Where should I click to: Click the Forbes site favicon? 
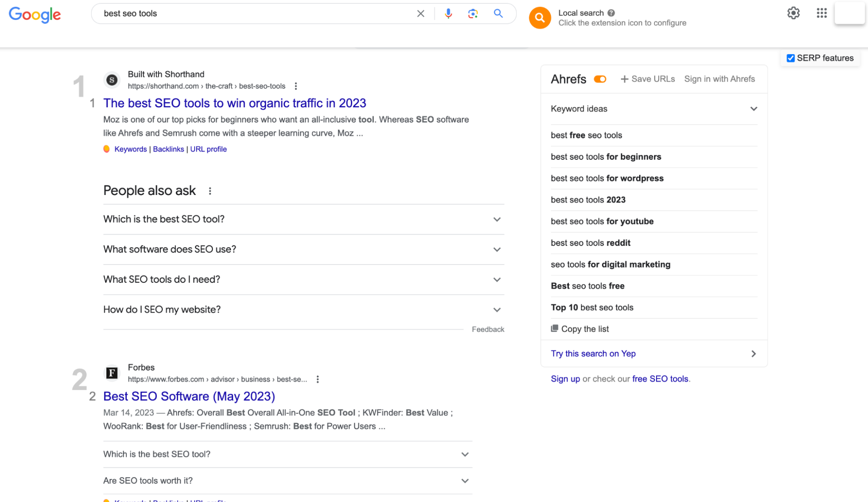point(112,373)
